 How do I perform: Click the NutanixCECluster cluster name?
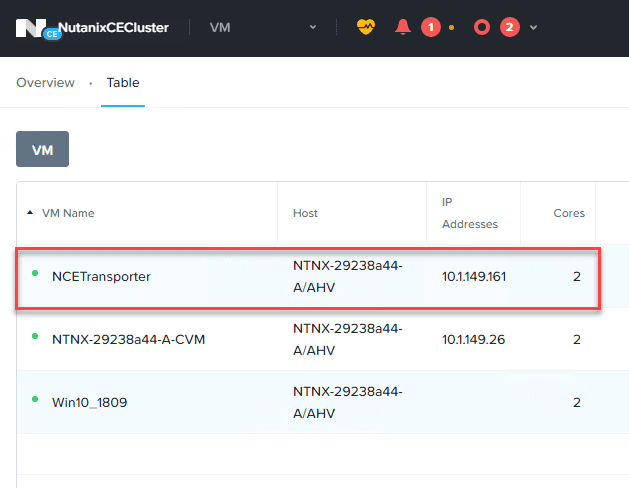coord(114,27)
